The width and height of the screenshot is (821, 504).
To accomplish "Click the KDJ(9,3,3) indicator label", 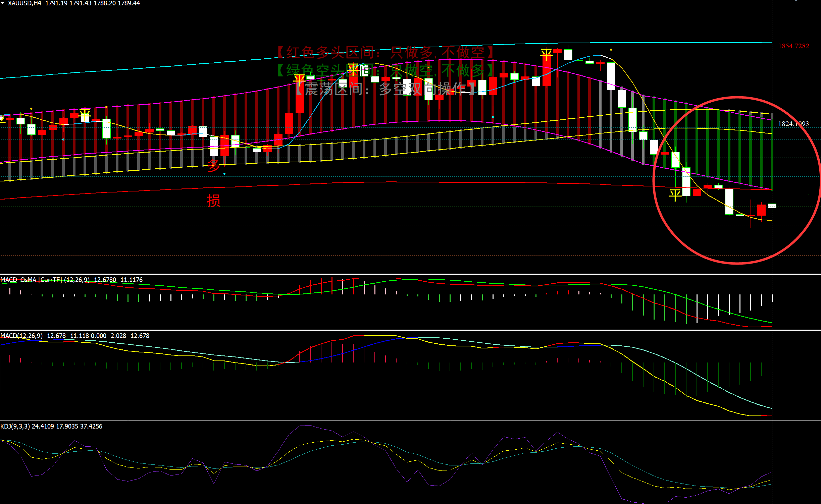I will (15, 426).
